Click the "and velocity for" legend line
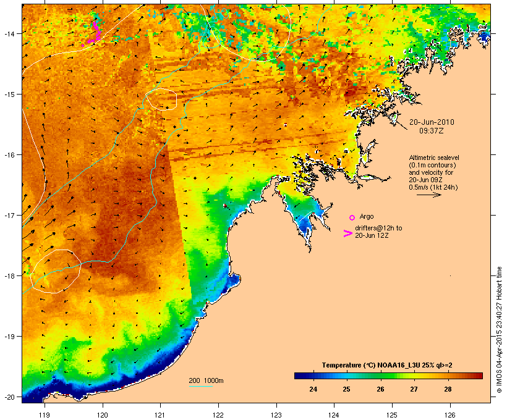 (x=431, y=172)
